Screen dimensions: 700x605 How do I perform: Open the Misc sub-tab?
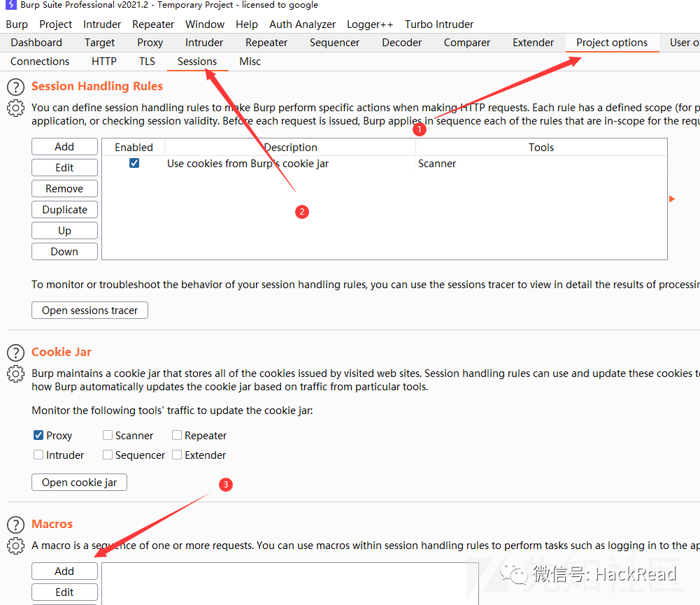[x=250, y=62]
